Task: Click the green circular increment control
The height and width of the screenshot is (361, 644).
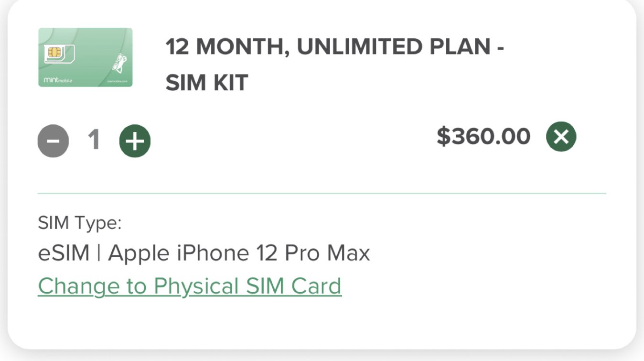Action: 134,140
